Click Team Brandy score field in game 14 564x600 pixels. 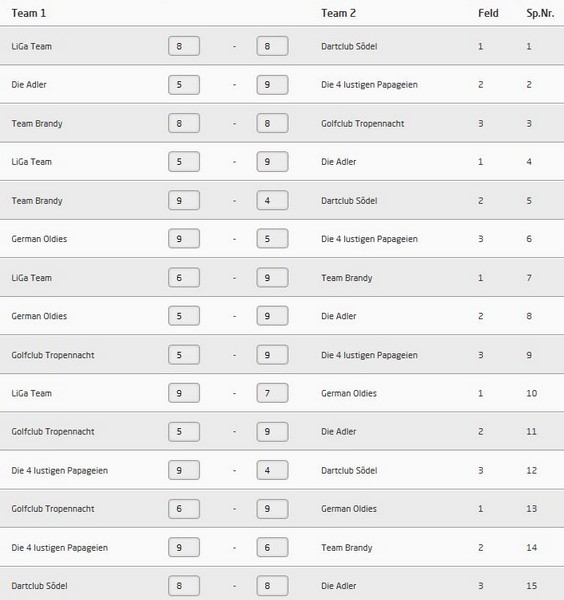pos(272,548)
